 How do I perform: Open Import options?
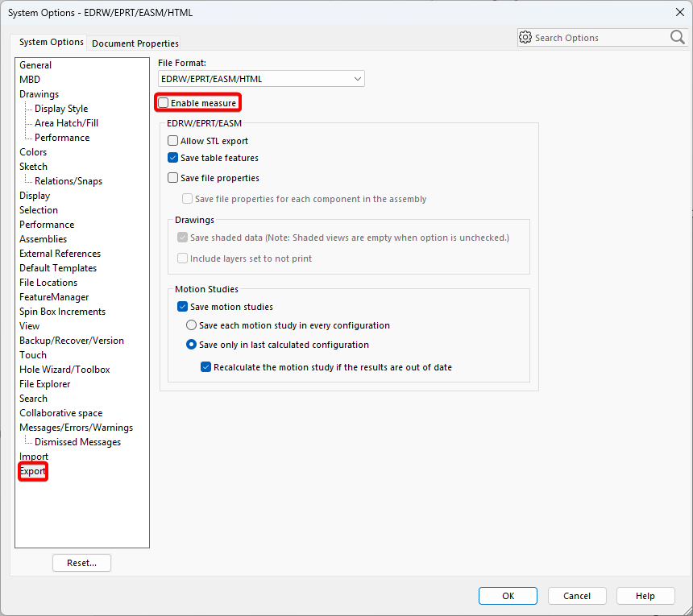click(34, 457)
